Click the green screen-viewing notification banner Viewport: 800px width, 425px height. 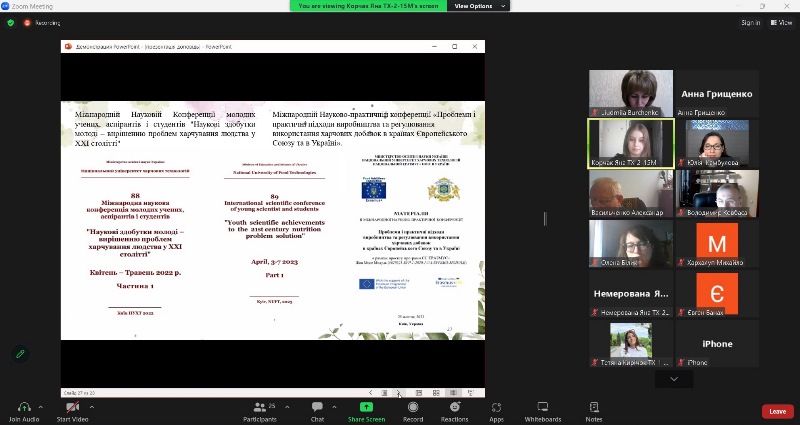368,6
